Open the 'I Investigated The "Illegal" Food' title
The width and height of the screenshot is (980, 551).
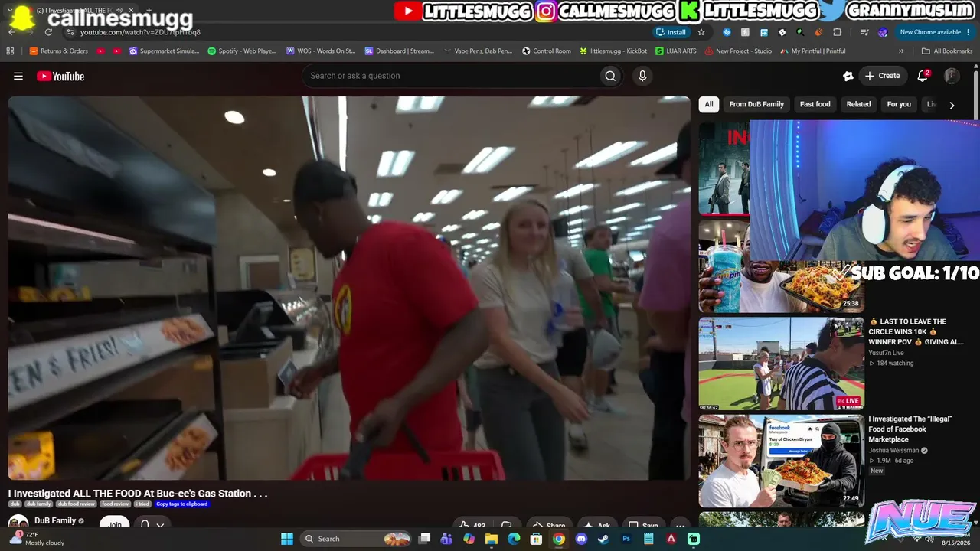point(910,429)
